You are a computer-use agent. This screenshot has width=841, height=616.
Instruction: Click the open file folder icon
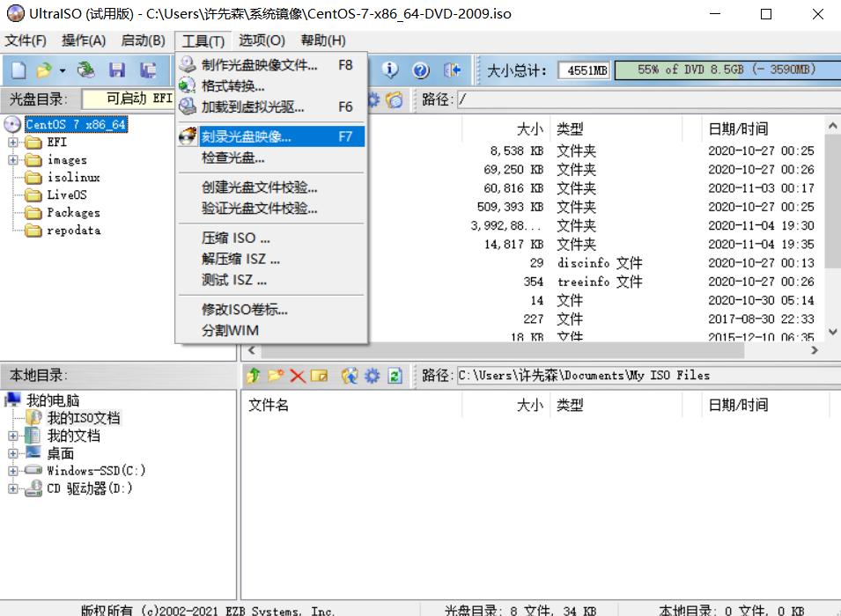pos(44,70)
